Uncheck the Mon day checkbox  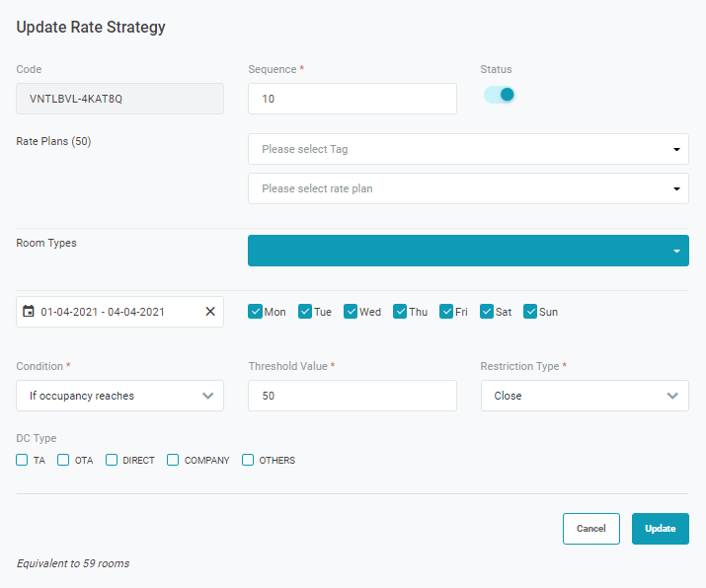tap(256, 312)
